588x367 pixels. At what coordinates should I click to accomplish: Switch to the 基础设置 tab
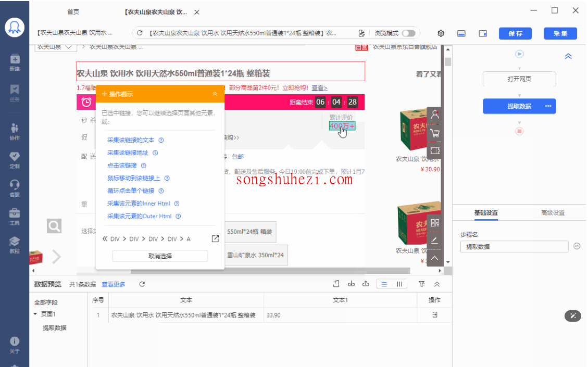[486, 212]
